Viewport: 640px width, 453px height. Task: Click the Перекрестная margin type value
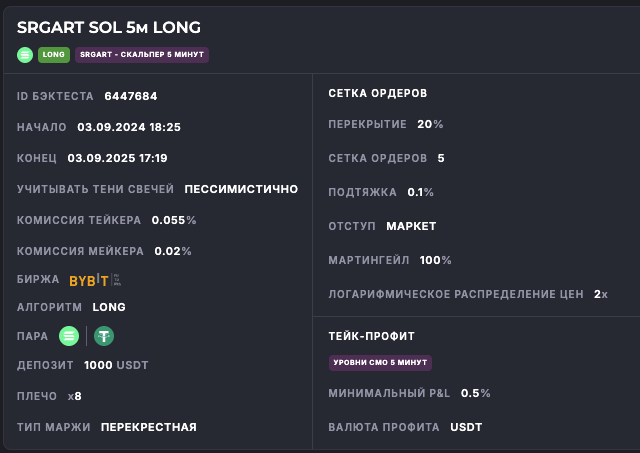click(148, 427)
